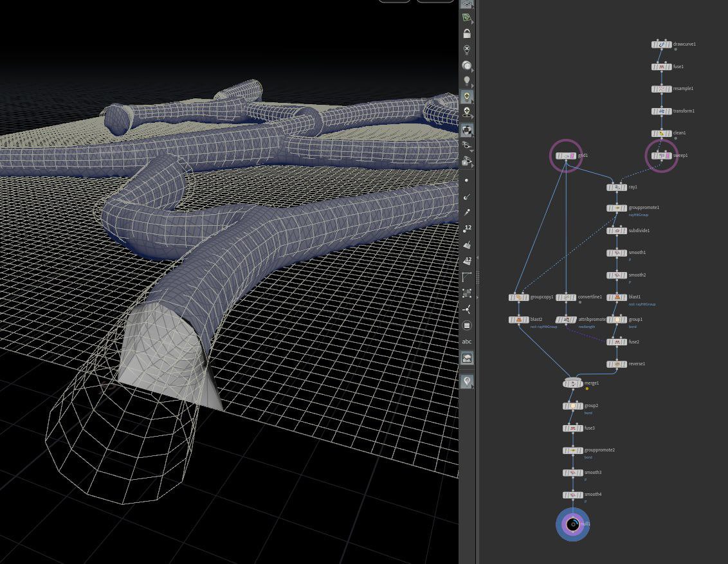The width and height of the screenshot is (728, 564).
Task: Toggle display point numbers icon
Action: (467, 228)
